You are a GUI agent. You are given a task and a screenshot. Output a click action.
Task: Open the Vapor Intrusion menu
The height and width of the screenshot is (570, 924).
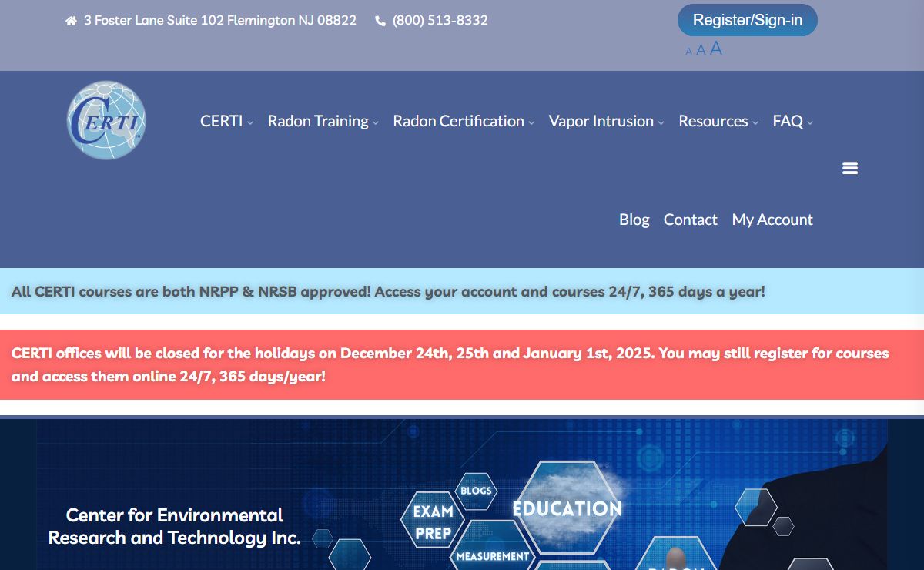pyautogui.click(x=601, y=121)
